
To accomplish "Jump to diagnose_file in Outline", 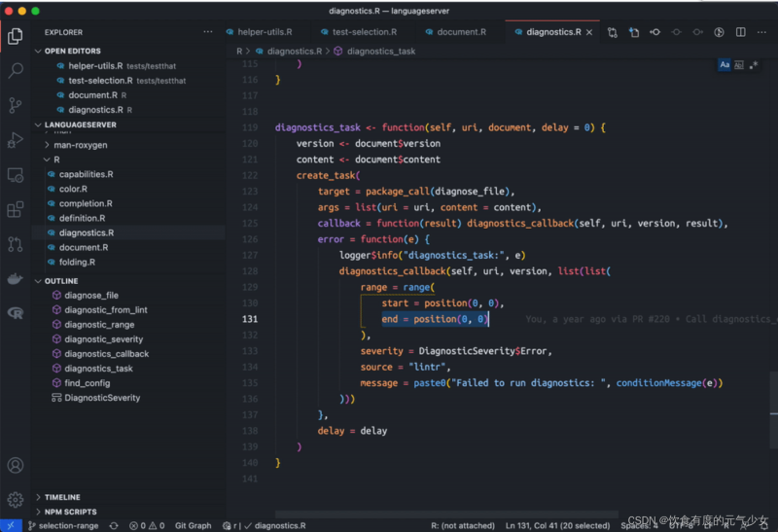I will click(128, 296).
